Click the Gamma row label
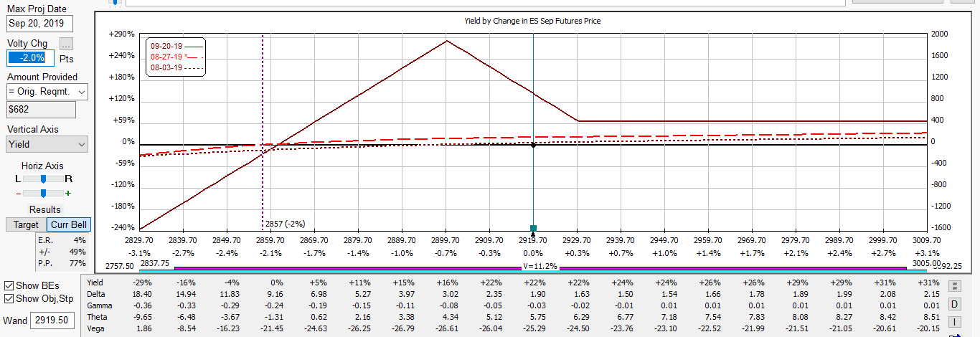The image size is (980, 337). 99,305
